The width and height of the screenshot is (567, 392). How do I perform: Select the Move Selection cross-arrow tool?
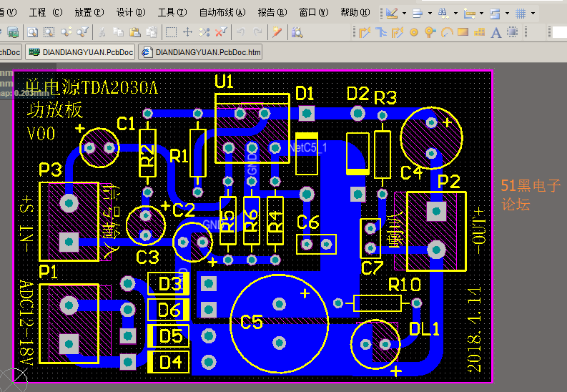pyautogui.click(x=187, y=32)
